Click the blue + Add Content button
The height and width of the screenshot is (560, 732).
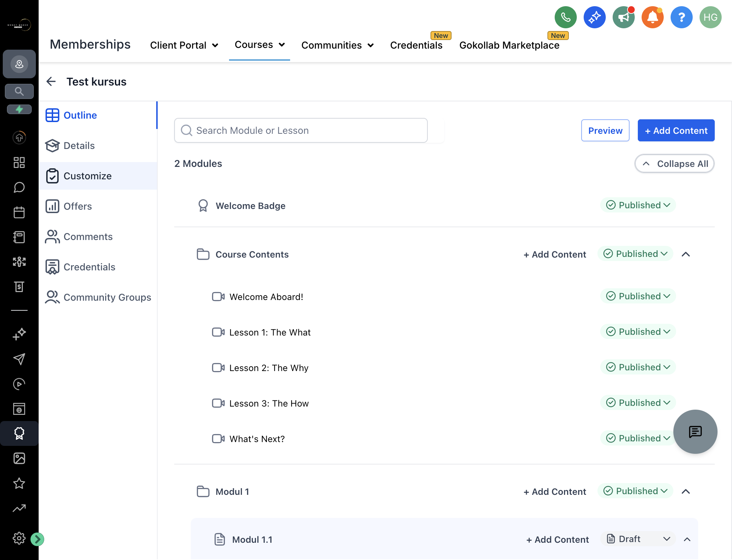pyautogui.click(x=676, y=130)
